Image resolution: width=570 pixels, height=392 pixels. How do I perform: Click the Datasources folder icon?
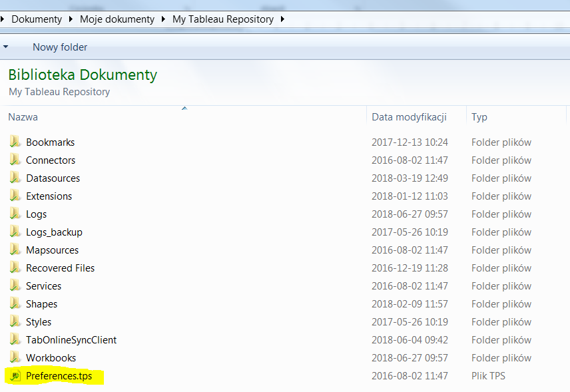15,178
